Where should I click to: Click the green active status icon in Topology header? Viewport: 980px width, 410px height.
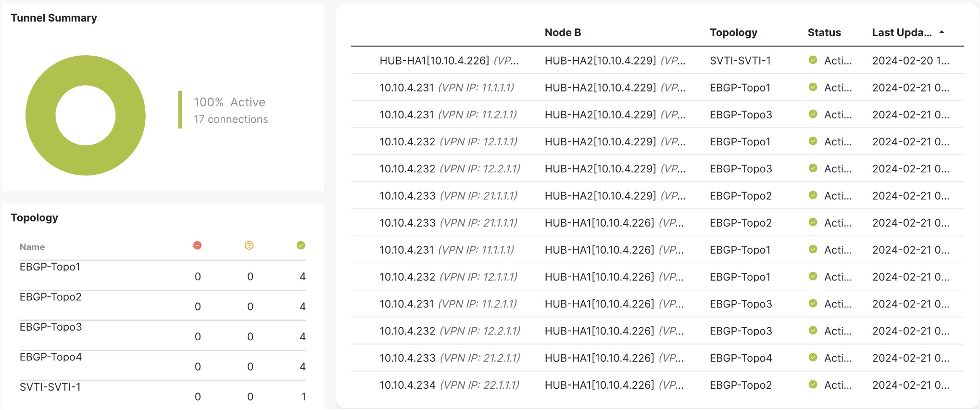[x=301, y=245]
